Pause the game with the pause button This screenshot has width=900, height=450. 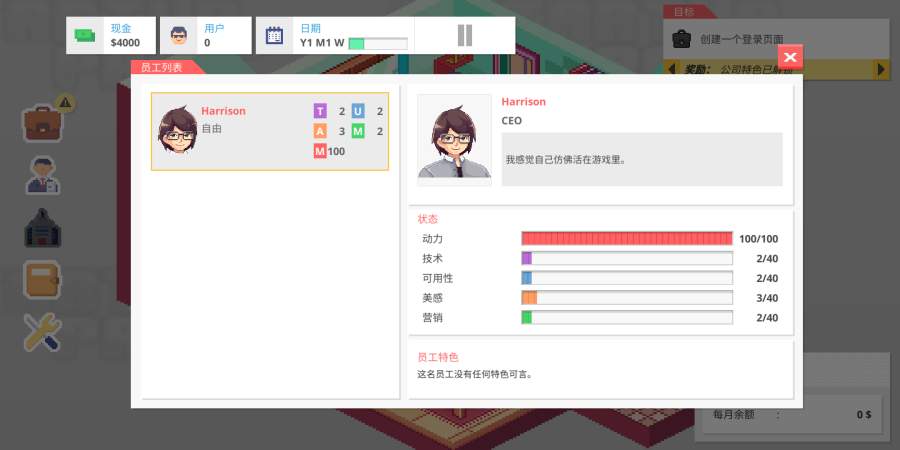[464, 36]
